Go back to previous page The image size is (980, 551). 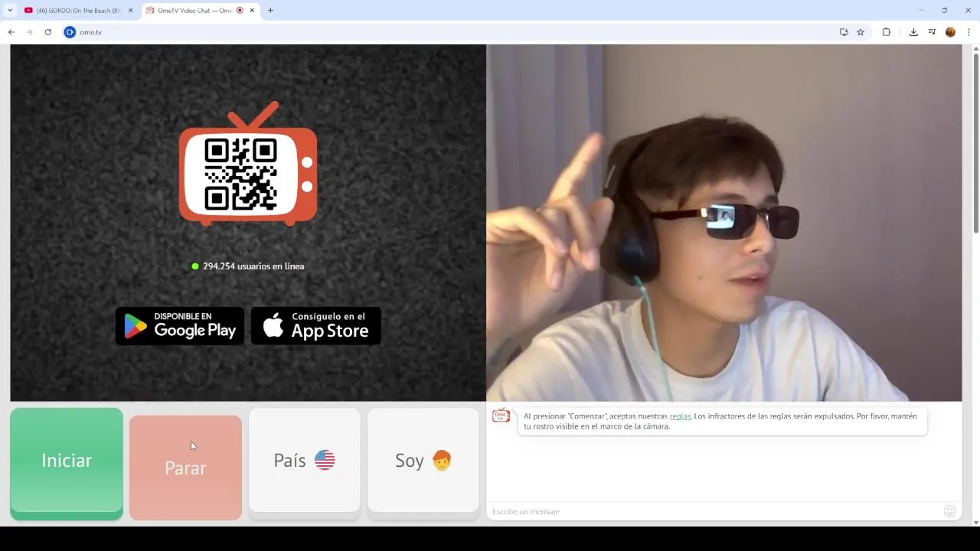pyautogui.click(x=11, y=32)
